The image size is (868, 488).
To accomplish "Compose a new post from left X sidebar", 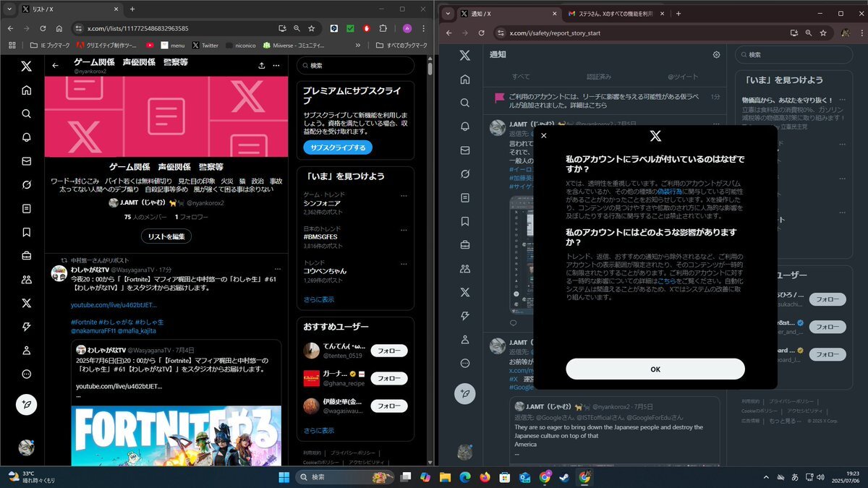I will pos(26,405).
